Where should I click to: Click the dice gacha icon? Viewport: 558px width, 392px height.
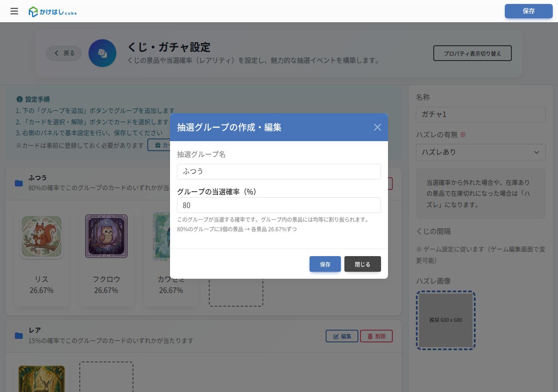[x=102, y=53]
